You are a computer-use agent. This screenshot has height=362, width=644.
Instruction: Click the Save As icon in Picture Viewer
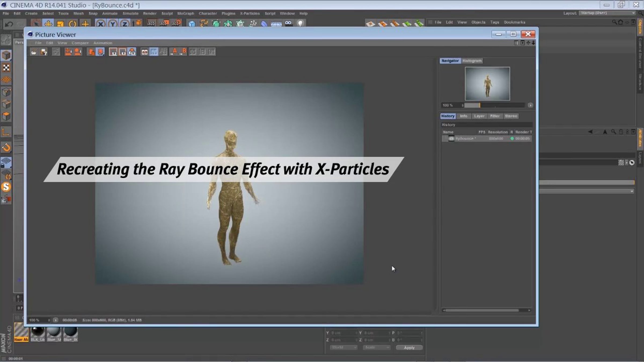click(x=44, y=52)
